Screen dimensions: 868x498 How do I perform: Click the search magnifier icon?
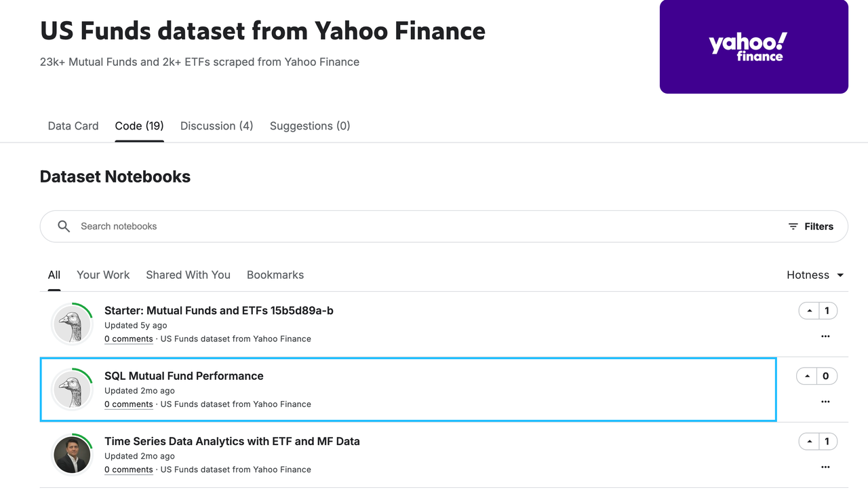tap(64, 227)
